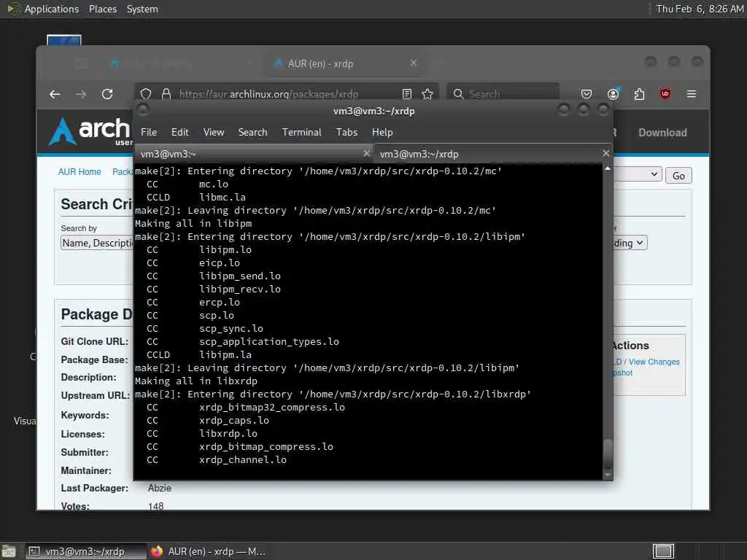Switch to the vm3@vm3:~ terminal tab
The height and width of the screenshot is (560, 747).
[253, 154]
